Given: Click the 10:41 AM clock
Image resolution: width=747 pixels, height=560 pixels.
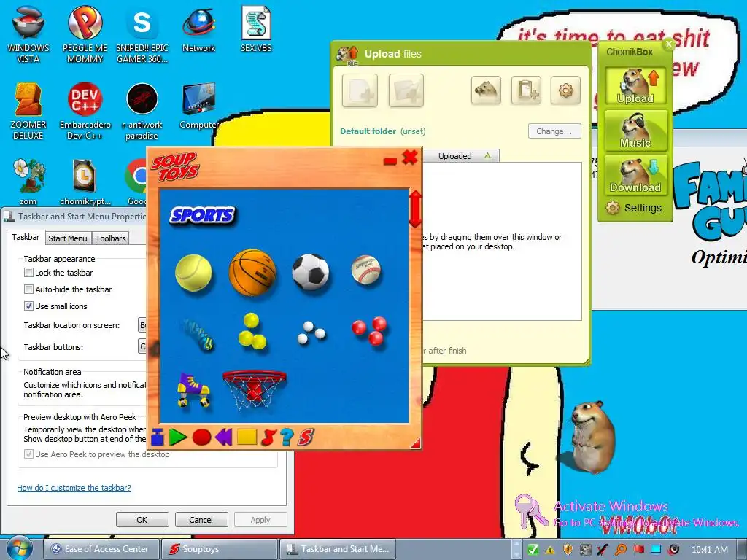Looking at the screenshot, I should coord(709,550).
